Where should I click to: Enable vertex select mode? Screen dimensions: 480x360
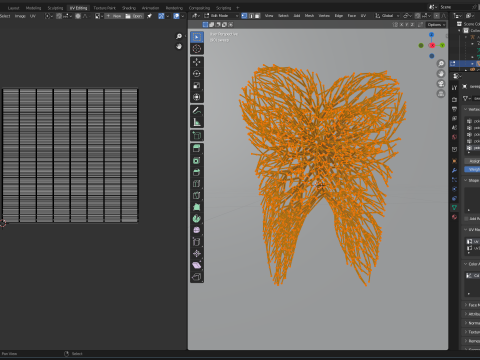pyautogui.click(x=244, y=16)
